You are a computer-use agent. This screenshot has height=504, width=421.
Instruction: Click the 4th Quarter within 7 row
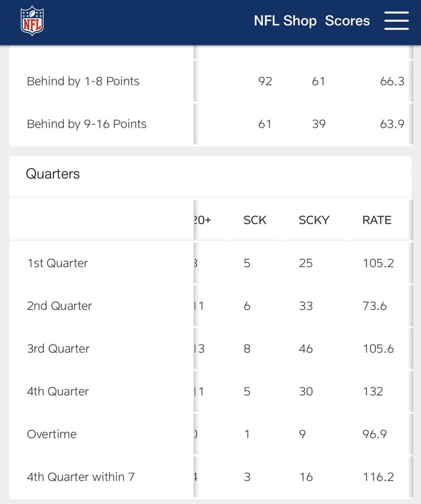click(81, 477)
